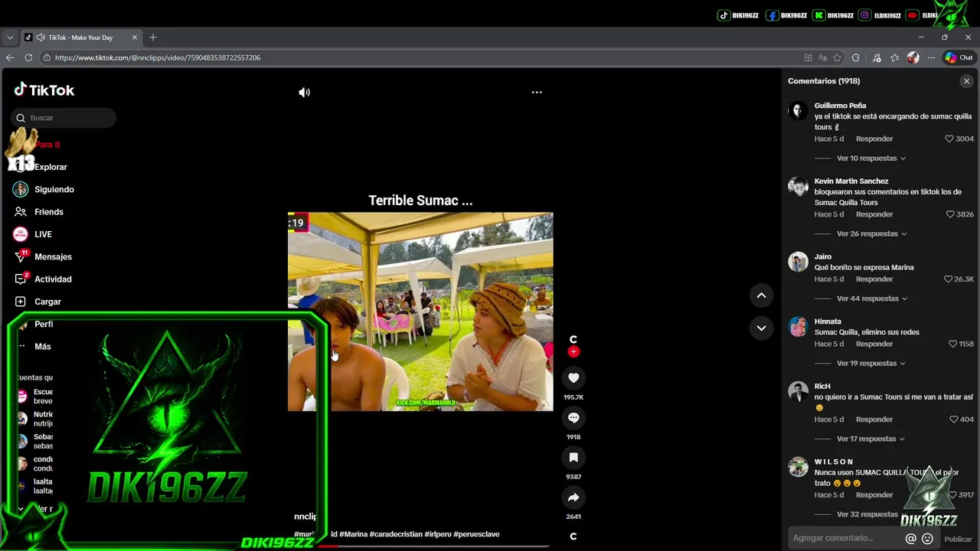Viewport: 980px width, 551px height.
Task: Like Kevin Martin Sanchez's comment
Action: pyautogui.click(x=950, y=214)
